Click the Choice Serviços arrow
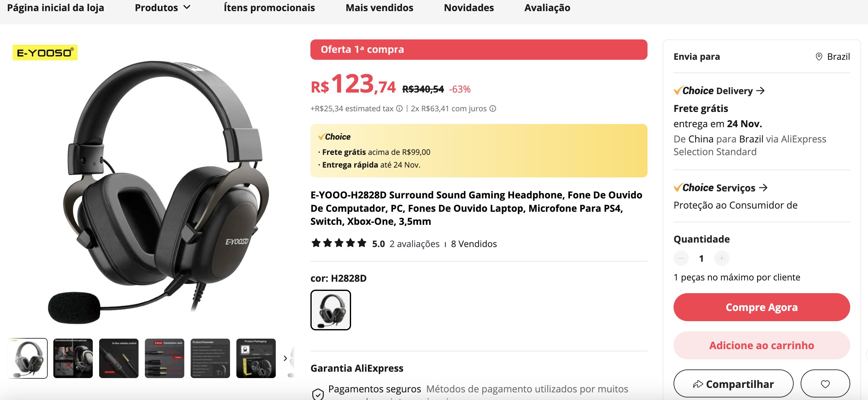 (763, 188)
